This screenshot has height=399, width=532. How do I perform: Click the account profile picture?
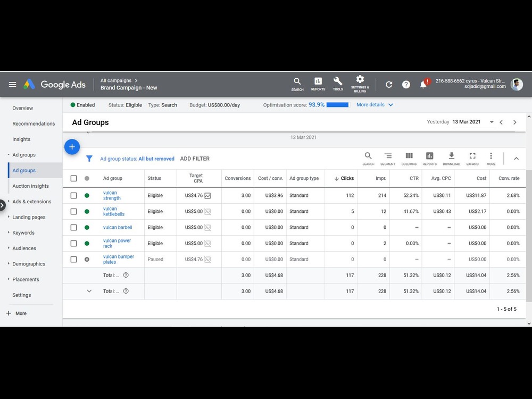[517, 84]
